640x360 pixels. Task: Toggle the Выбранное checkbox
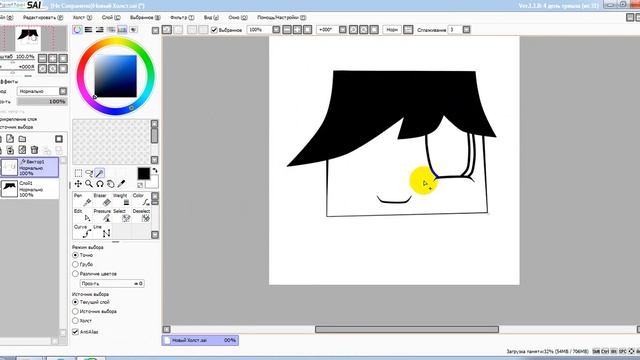click(x=214, y=30)
